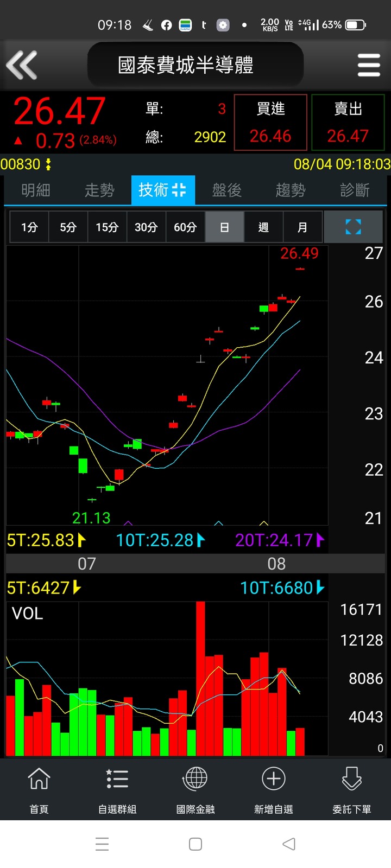Tap Android recent apps button
Image resolution: width=391 pixels, height=868 pixels.
pos(102,844)
